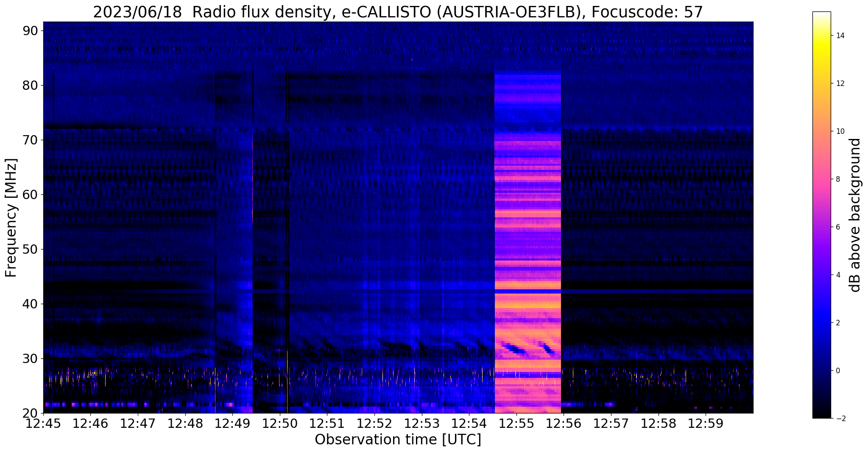
Task: Click the bright pink-orange burst band in spectrogram
Action: click(528, 242)
